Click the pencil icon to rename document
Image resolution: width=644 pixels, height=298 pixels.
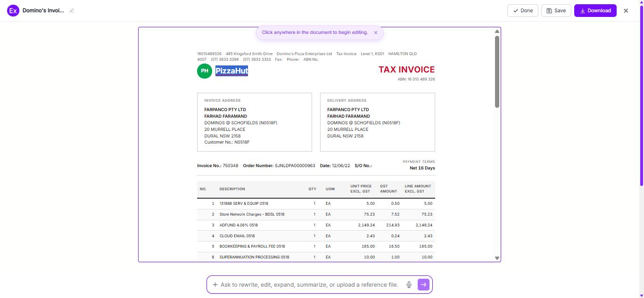click(72, 10)
